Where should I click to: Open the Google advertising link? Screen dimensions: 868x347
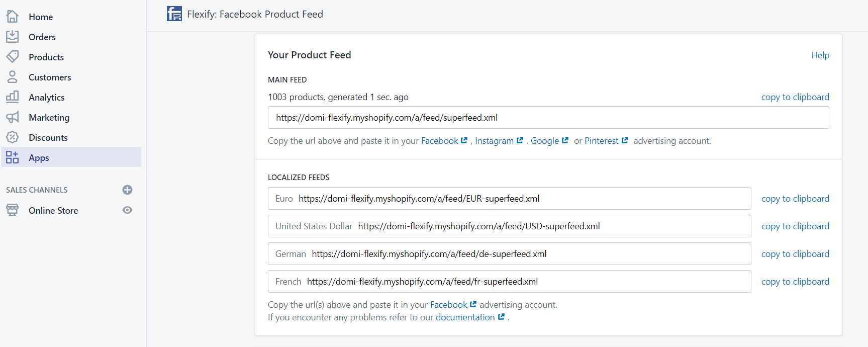click(x=545, y=141)
